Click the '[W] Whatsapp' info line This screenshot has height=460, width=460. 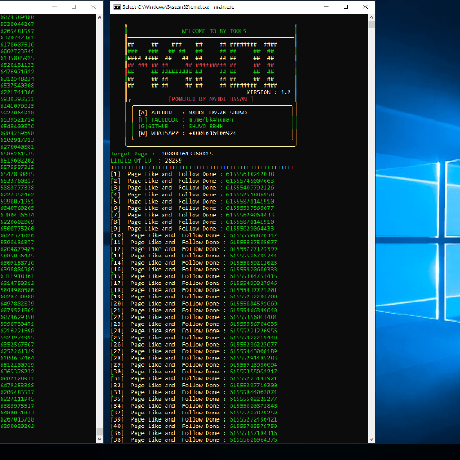tap(187, 133)
